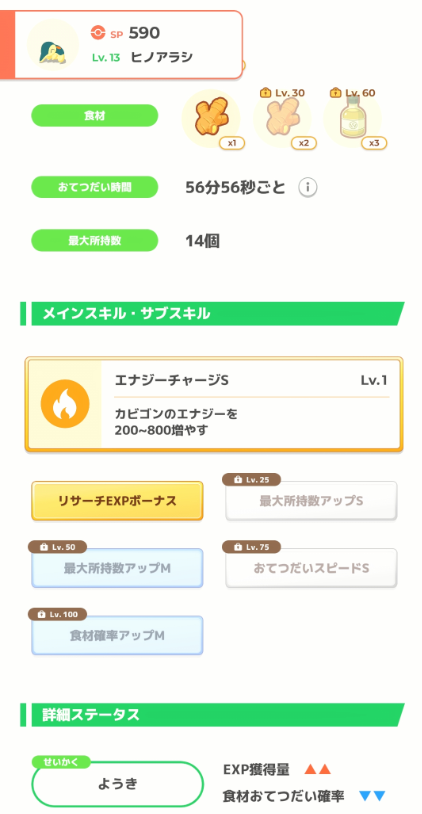
Task: Tap the Pokéball SP icon
Action: pyautogui.click(x=97, y=33)
